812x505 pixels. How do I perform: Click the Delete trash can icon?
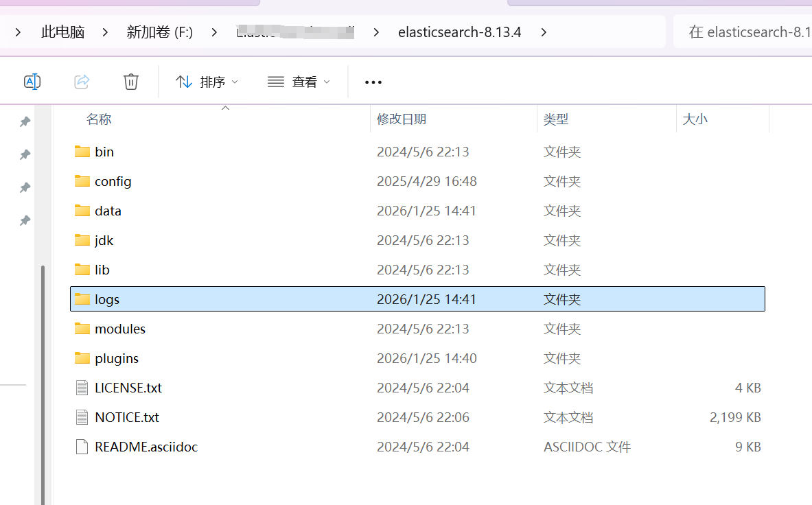(x=131, y=82)
